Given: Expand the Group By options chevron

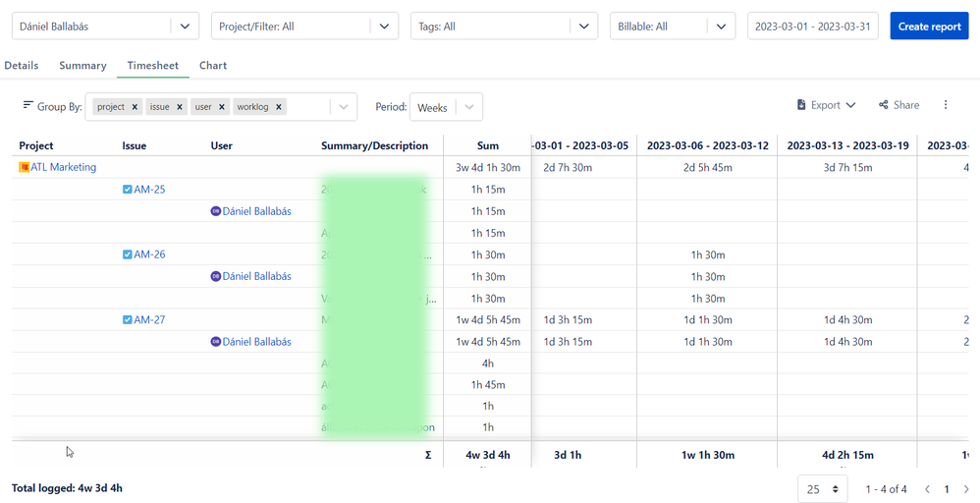Looking at the screenshot, I should (x=343, y=107).
